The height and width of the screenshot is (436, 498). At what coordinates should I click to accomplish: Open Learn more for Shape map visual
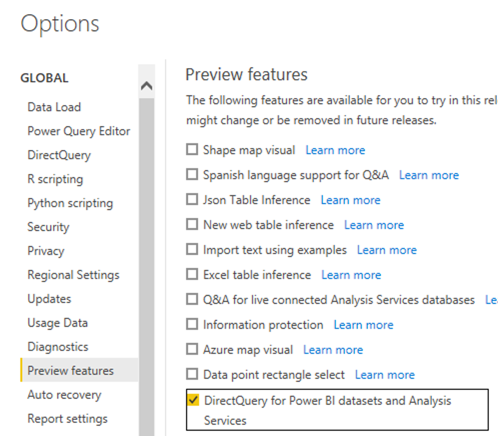(335, 150)
